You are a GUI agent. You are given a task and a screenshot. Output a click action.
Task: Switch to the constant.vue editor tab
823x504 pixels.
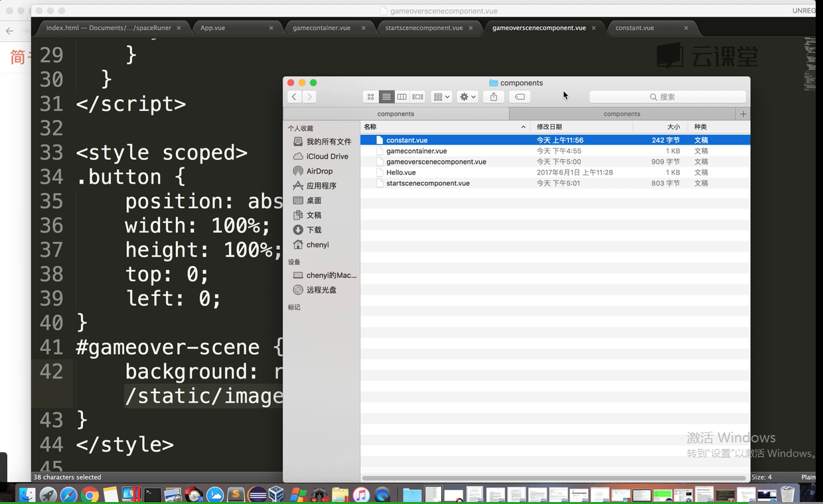(x=635, y=28)
